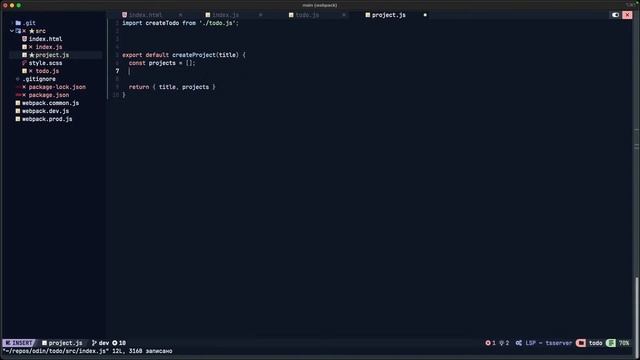Open webpack.common.js in the file tree
Image resolution: width=640 pixels, height=360 pixels.
coord(50,103)
